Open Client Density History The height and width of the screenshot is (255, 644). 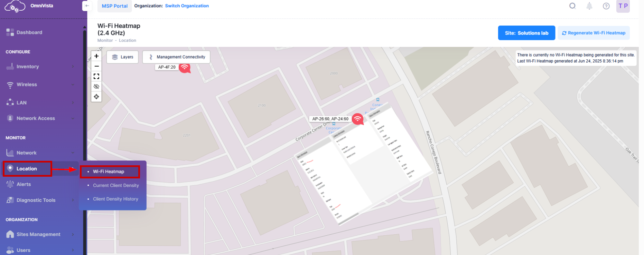point(115,199)
